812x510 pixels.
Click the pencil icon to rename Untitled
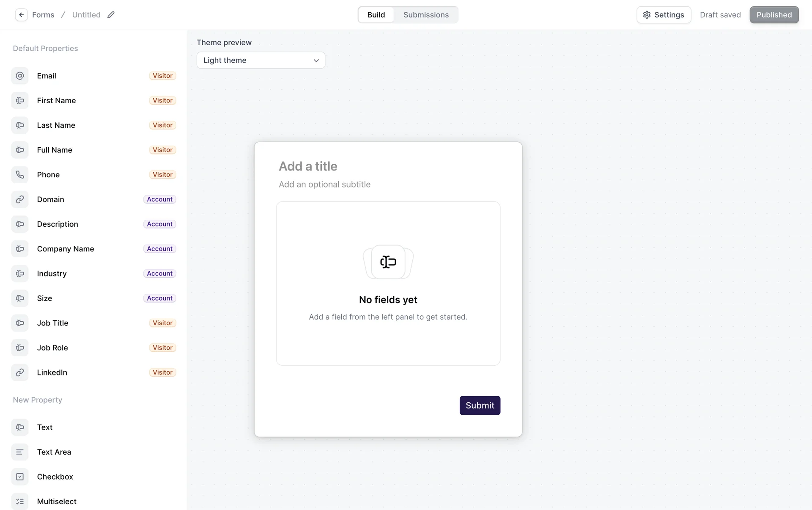coord(111,15)
